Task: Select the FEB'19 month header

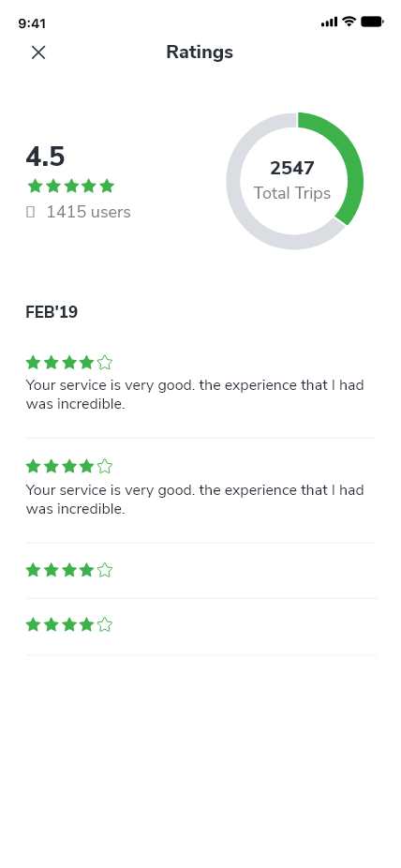Action: [52, 312]
